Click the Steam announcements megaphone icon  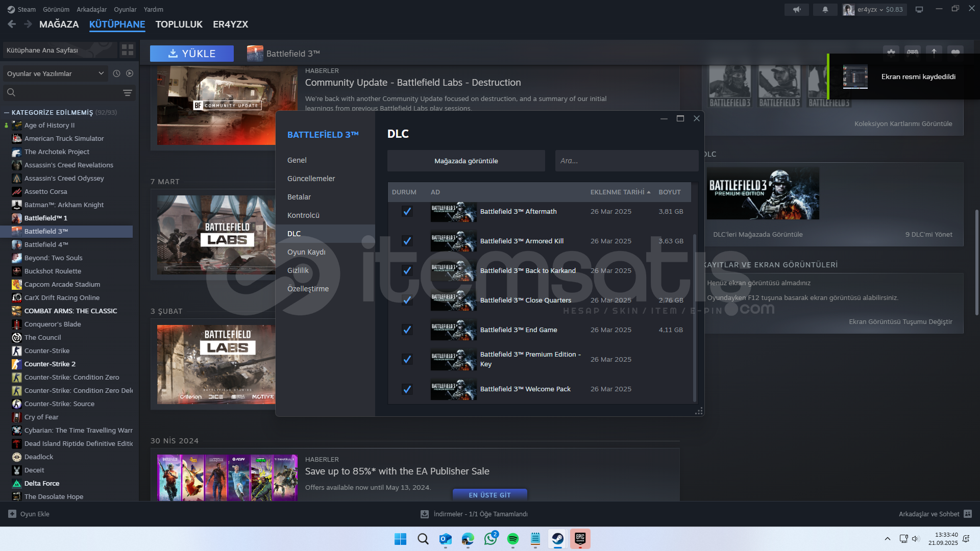796,9
